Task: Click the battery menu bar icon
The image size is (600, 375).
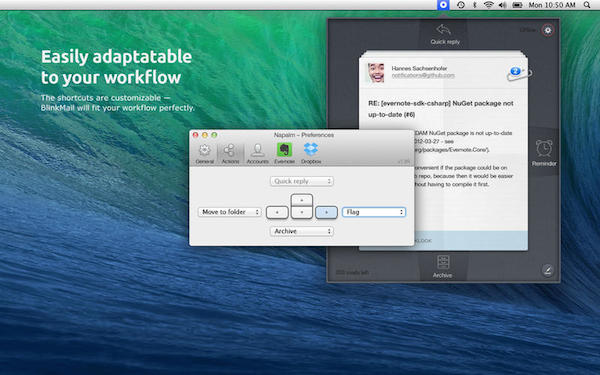Action: tap(517, 5)
